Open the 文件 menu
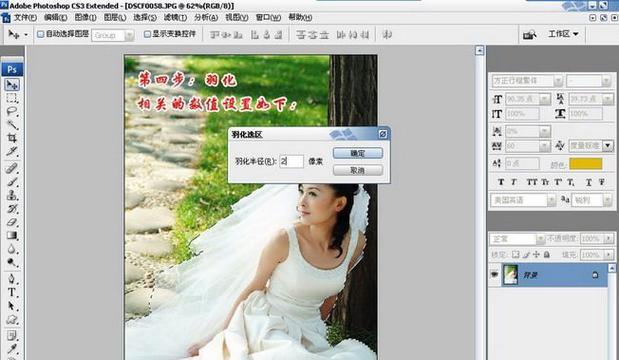The width and height of the screenshot is (619, 360). pyautogui.click(x=25, y=17)
